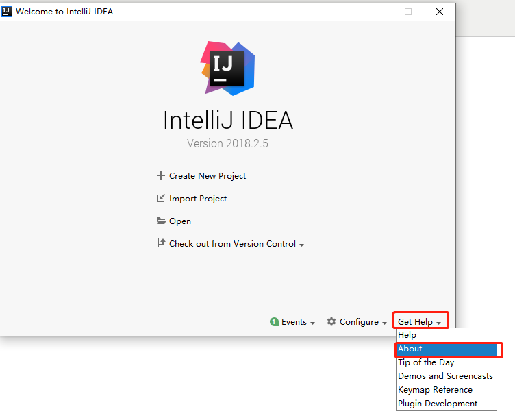Expand the Configure dropdown arrow
515x420 pixels.
coord(384,323)
